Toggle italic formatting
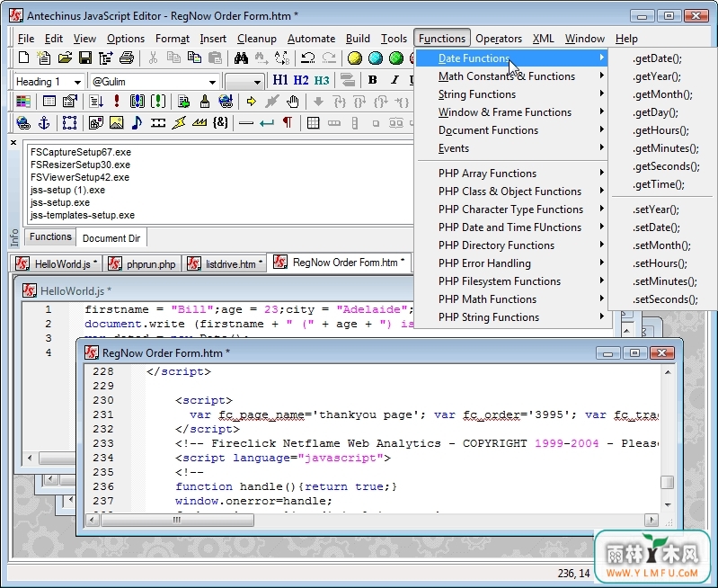This screenshot has width=718, height=588. (394, 80)
